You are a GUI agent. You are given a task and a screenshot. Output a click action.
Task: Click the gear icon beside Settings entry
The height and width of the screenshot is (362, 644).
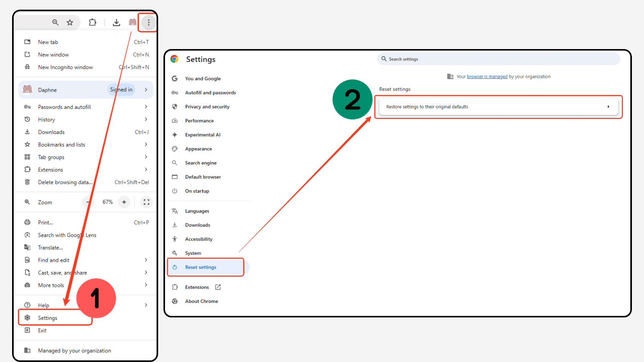point(27,317)
